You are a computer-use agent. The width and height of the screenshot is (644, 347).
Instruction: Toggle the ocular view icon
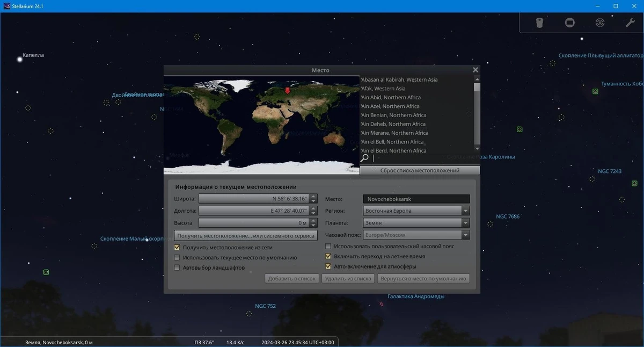pos(540,23)
